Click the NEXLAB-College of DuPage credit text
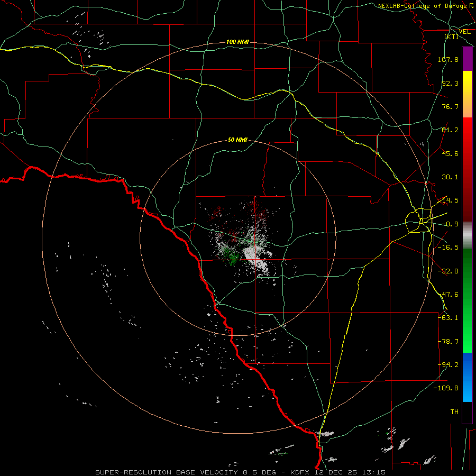 coord(426,6)
